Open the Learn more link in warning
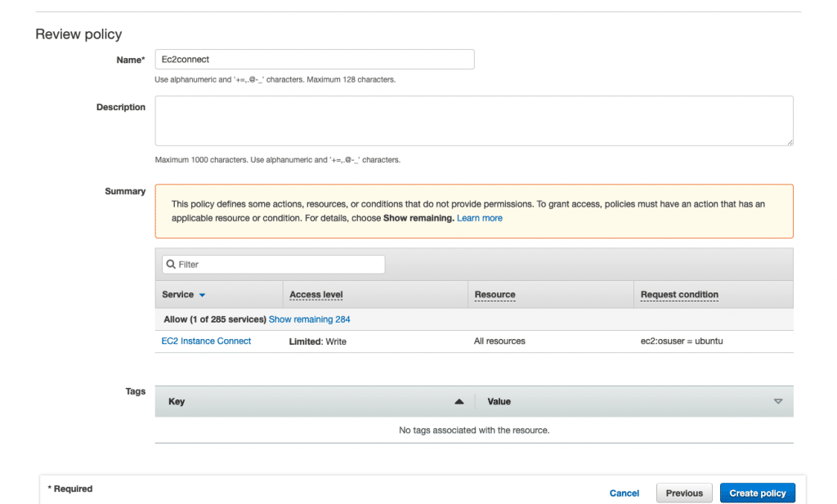The image size is (837, 504). coord(480,218)
